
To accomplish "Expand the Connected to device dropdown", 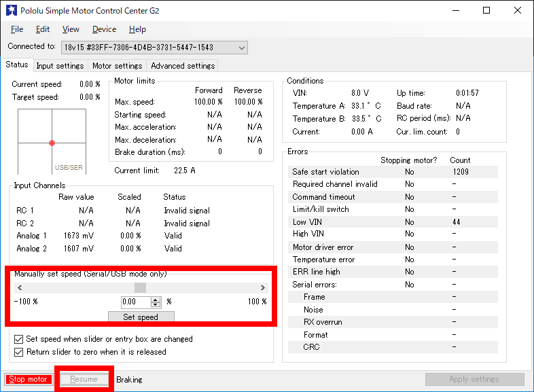I will point(242,48).
